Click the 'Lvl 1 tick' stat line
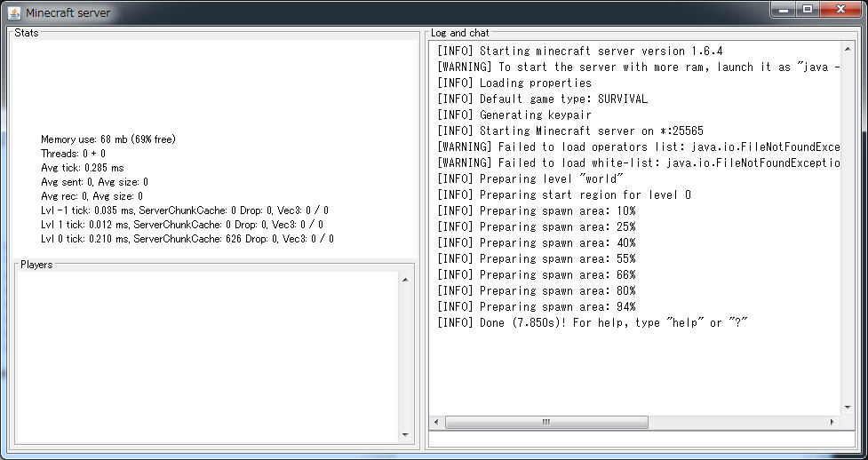This screenshot has width=868, height=460. click(x=182, y=225)
